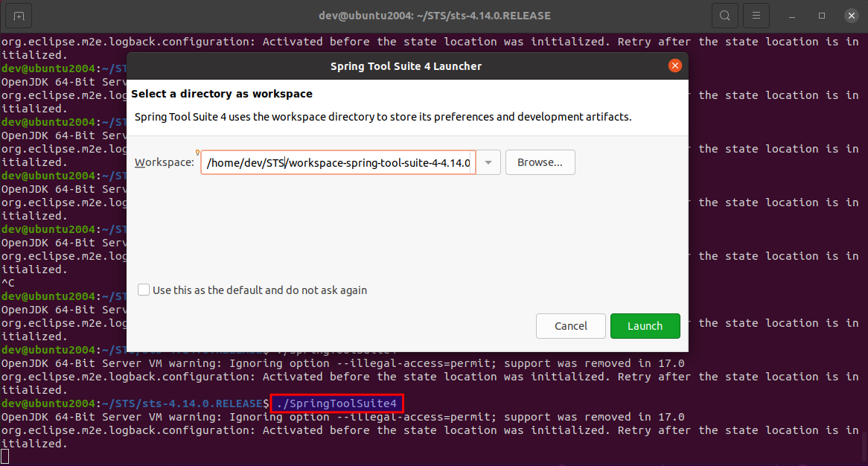Click the green Launch button

pyautogui.click(x=645, y=326)
